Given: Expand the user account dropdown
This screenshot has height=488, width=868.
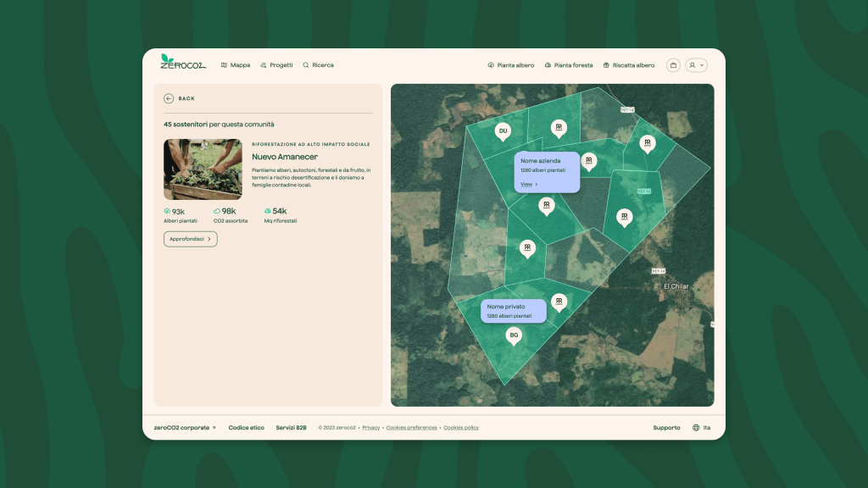Looking at the screenshot, I should click(696, 65).
